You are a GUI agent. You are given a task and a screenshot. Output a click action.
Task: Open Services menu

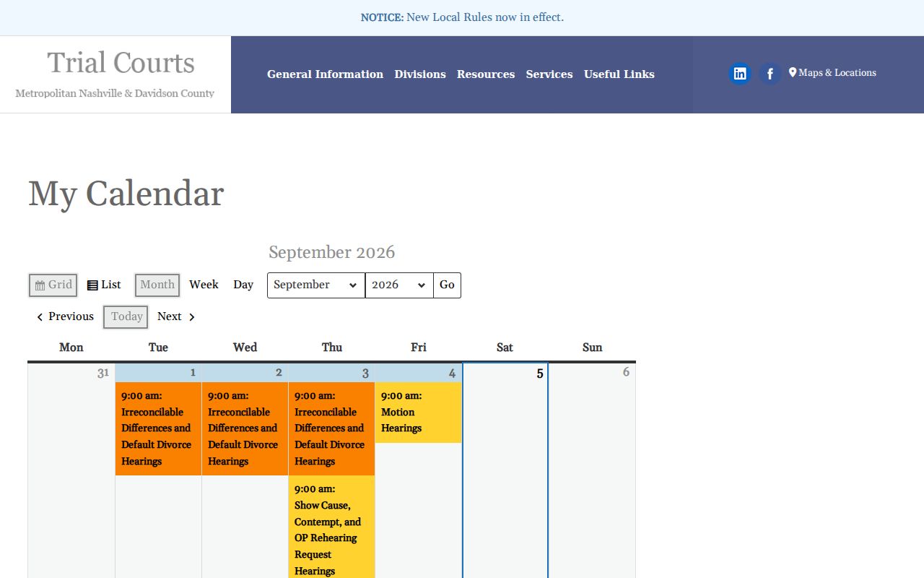pyautogui.click(x=549, y=74)
